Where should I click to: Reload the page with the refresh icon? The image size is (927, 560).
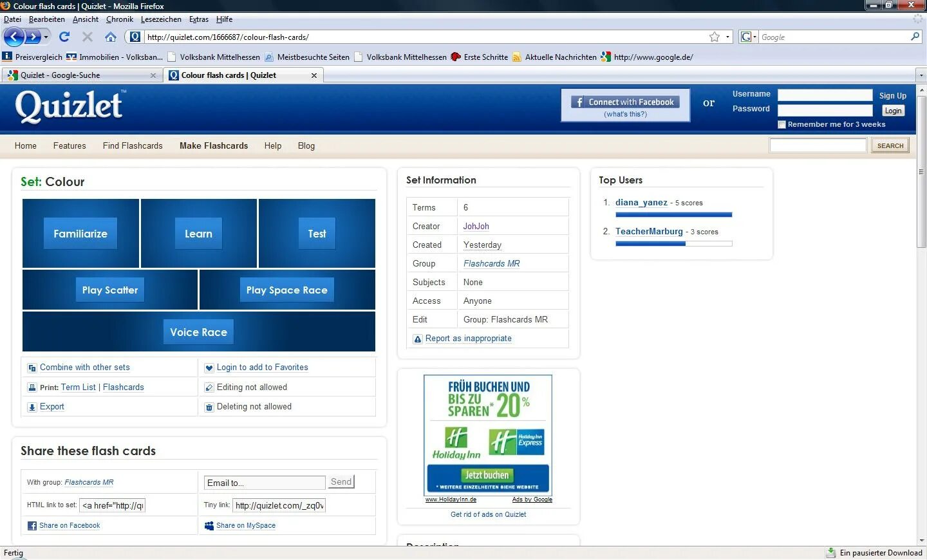pyautogui.click(x=64, y=37)
